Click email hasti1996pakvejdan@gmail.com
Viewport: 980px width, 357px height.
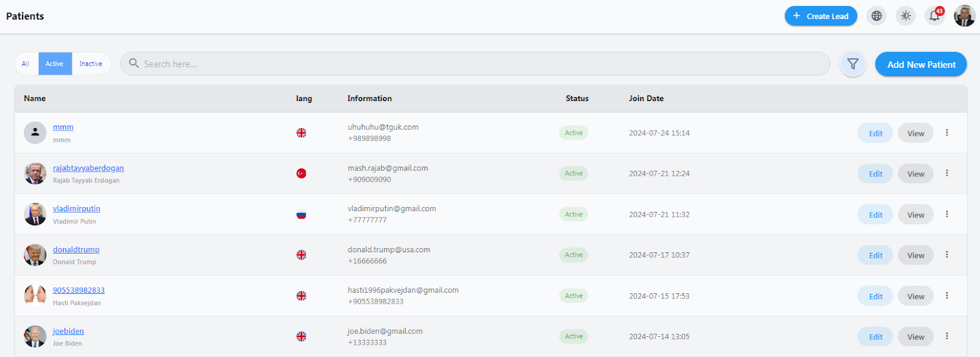click(x=403, y=290)
